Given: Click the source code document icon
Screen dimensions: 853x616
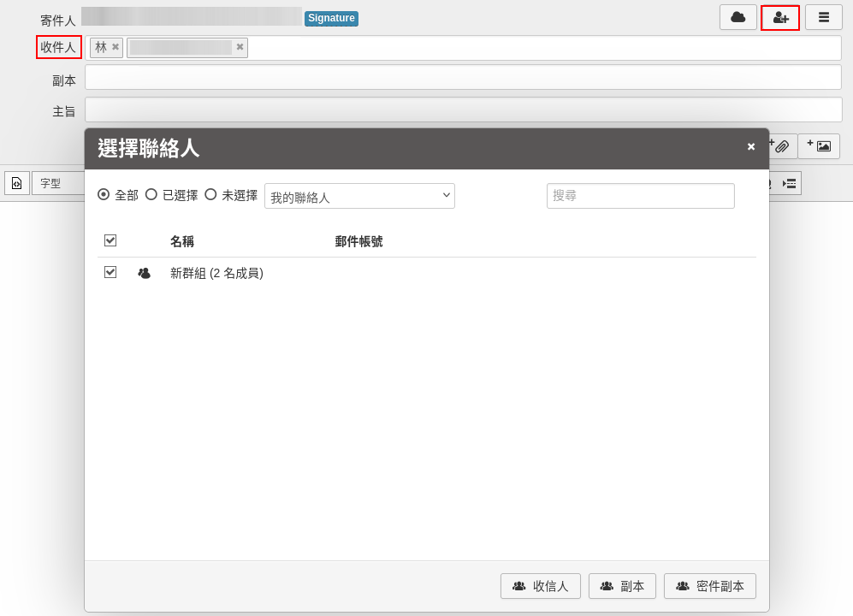Looking at the screenshot, I should coord(17,183).
